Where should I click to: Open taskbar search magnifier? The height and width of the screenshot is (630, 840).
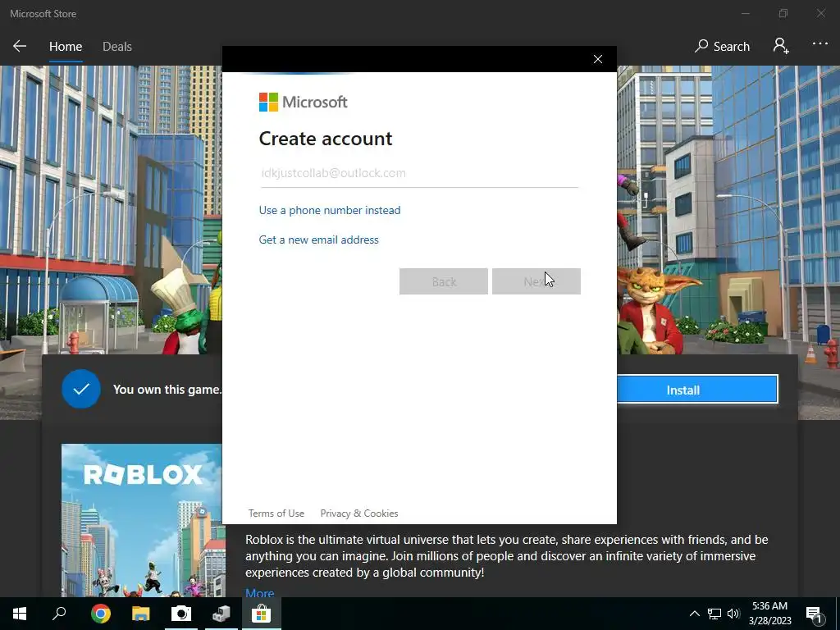[x=59, y=614]
